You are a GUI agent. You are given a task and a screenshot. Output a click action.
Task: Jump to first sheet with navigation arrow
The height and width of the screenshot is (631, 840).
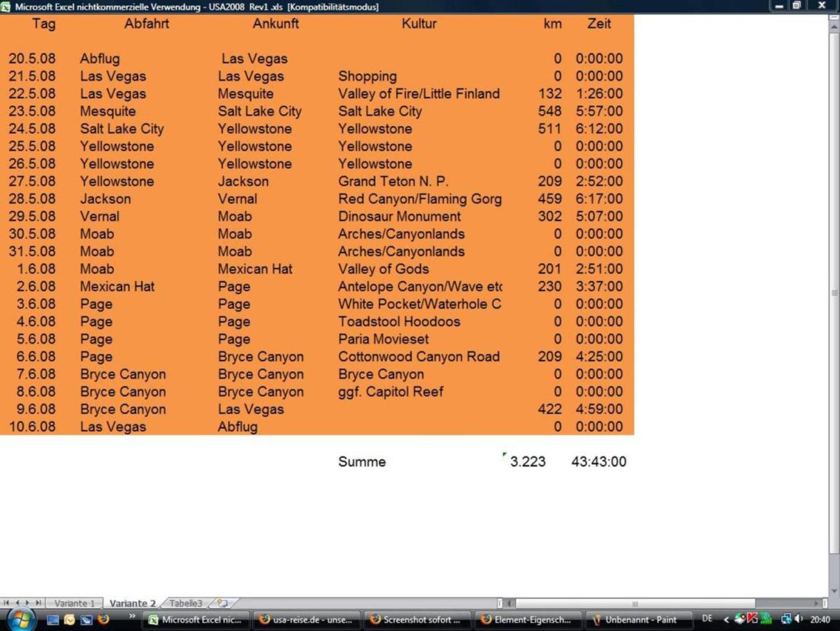point(7,603)
